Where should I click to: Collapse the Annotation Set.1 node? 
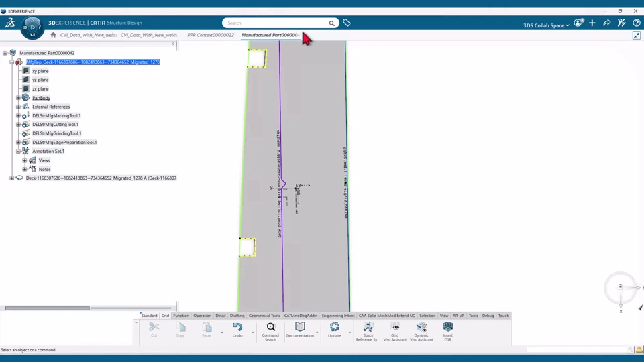coord(18,151)
